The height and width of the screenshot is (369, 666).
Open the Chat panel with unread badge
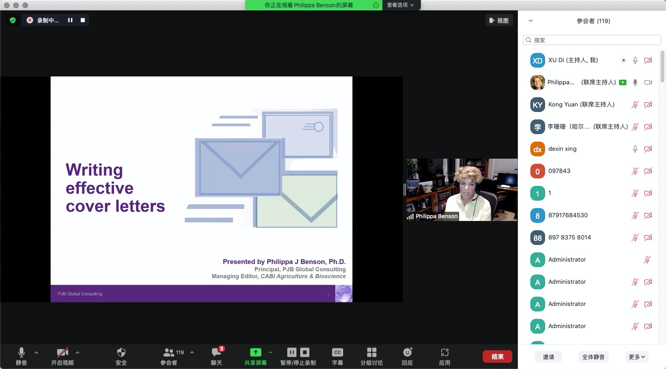(217, 352)
